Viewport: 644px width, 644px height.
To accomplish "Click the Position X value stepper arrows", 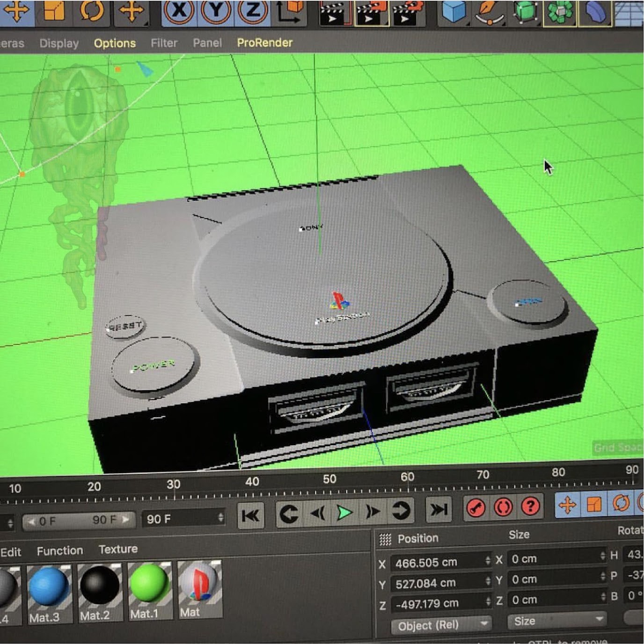I will (488, 560).
